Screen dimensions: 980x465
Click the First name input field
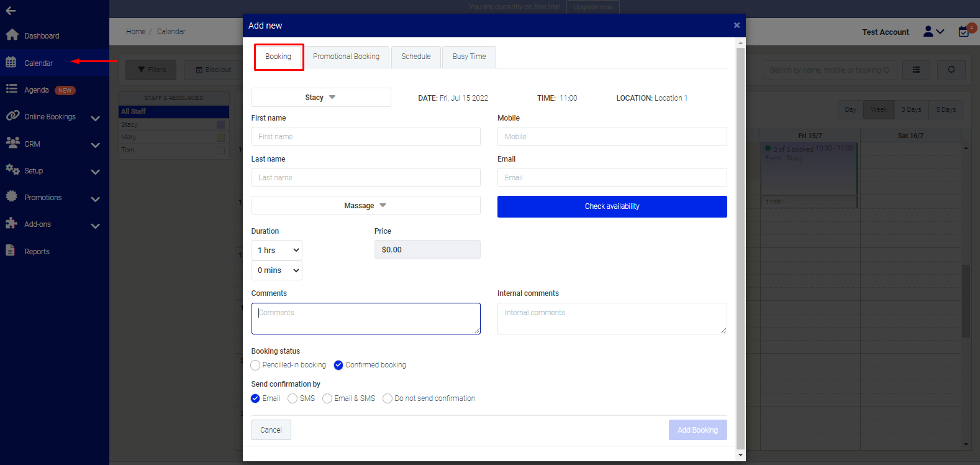coord(365,137)
